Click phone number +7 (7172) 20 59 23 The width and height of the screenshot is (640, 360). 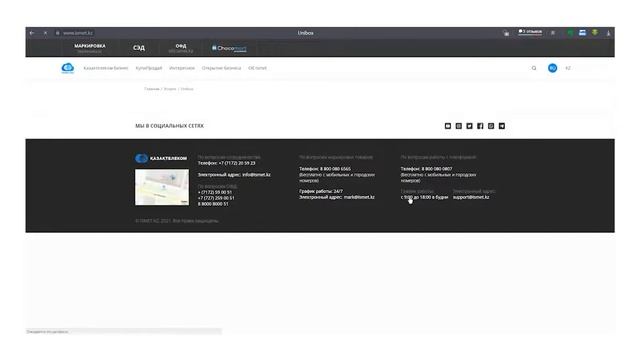[x=237, y=163]
